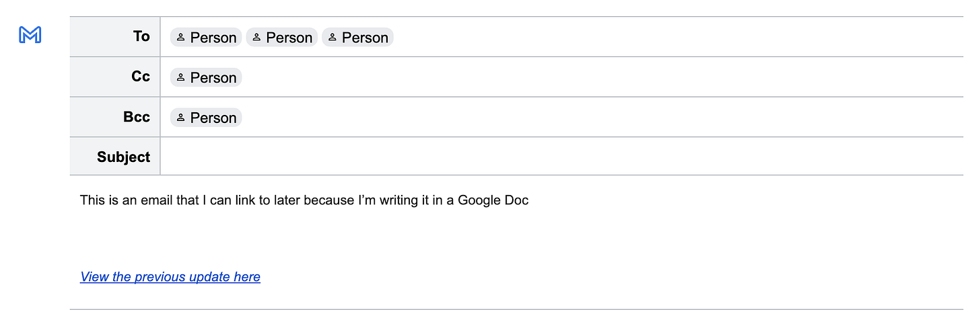980x324 pixels.
Task: Open the 'View the previous update here' link
Action: click(170, 277)
